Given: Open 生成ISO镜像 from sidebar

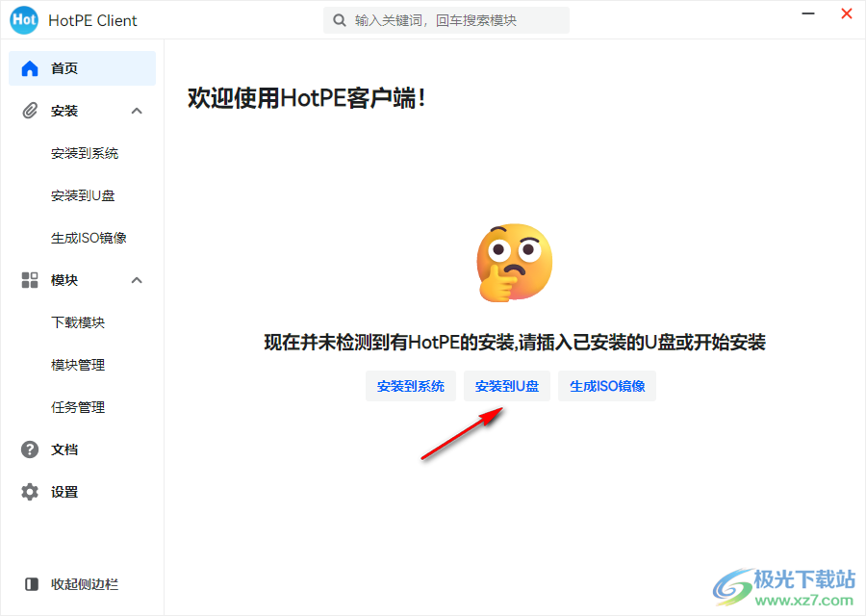Looking at the screenshot, I should [89, 238].
